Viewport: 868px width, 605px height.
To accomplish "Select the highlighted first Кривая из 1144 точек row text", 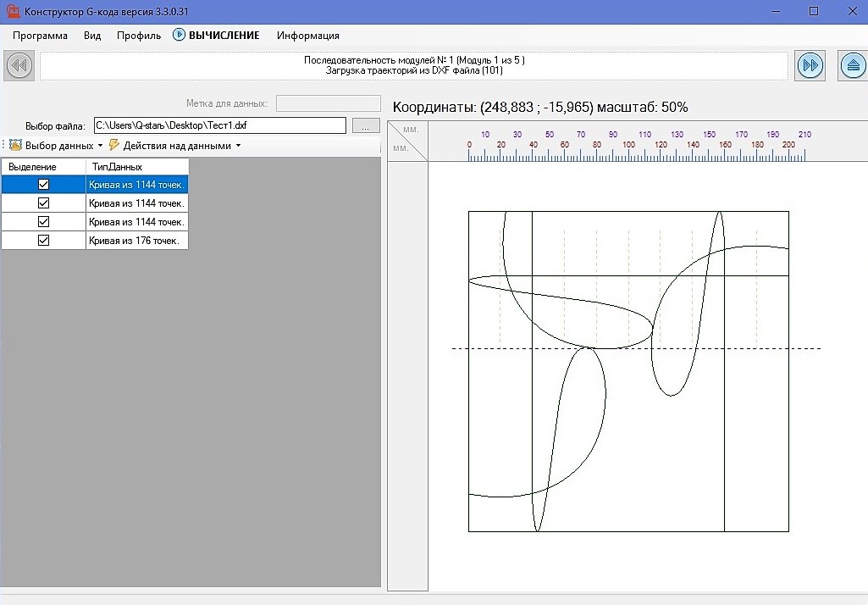I will pos(136,185).
